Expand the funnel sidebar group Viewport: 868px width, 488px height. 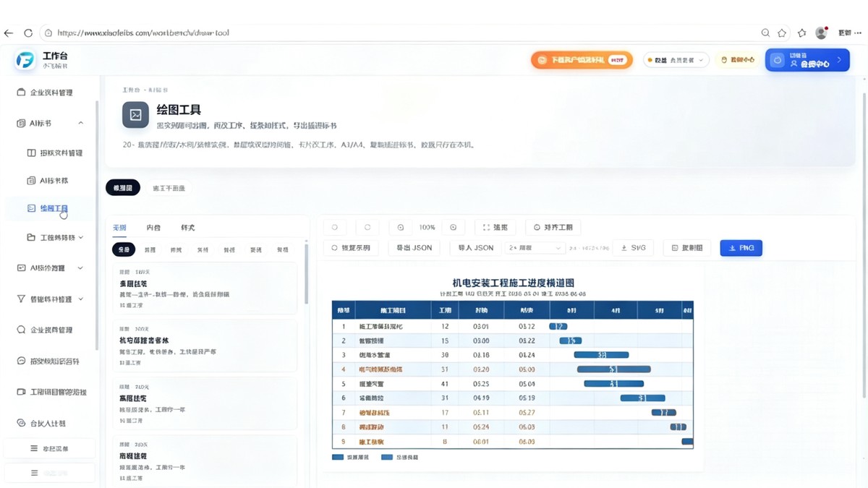(x=80, y=299)
